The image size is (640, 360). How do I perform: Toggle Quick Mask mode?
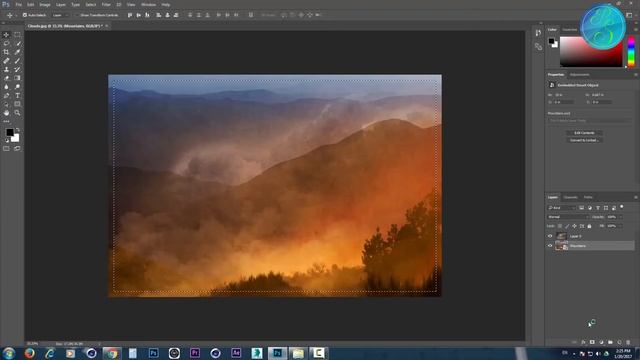[x=6, y=149]
